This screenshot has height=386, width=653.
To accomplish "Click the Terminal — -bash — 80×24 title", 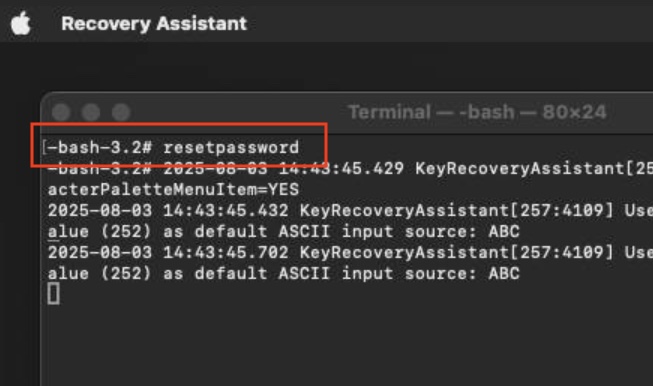I will [477, 112].
